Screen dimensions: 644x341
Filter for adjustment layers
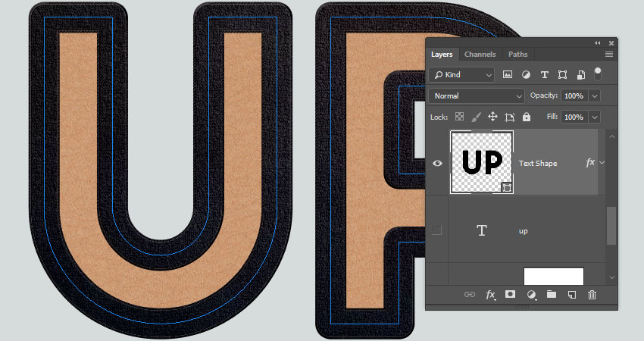(x=526, y=75)
